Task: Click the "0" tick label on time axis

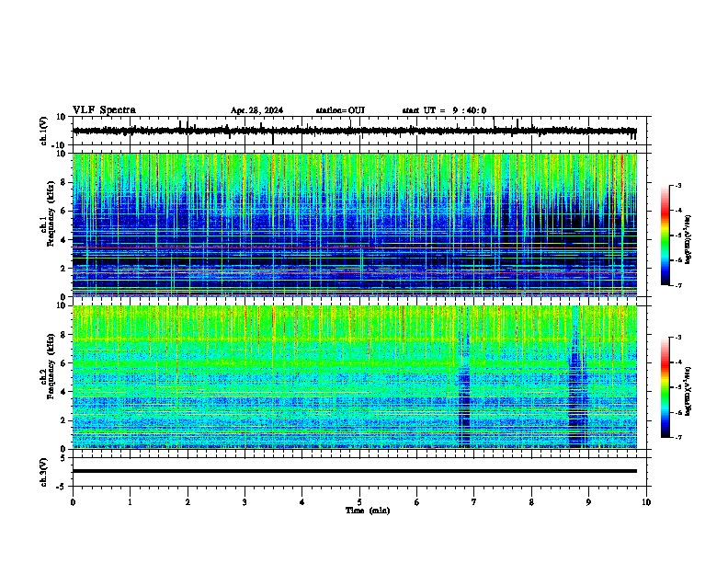Action: coord(73,502)
